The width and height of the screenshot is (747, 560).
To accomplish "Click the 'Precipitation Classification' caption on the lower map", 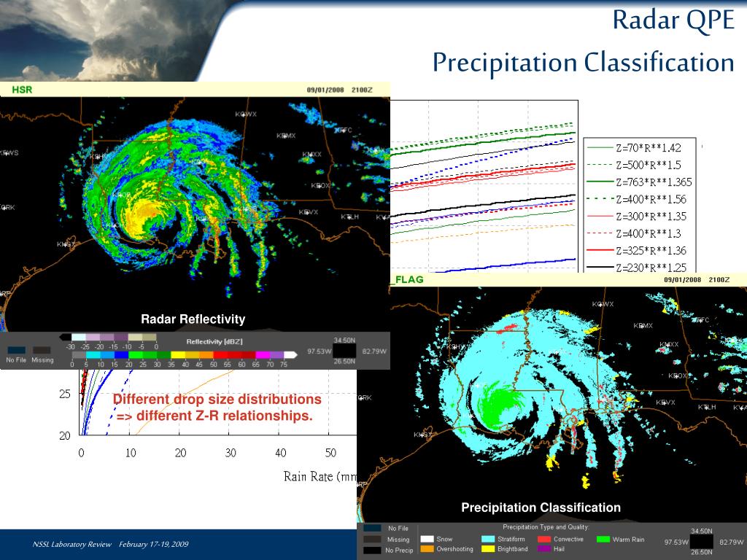I will (541, 507).
